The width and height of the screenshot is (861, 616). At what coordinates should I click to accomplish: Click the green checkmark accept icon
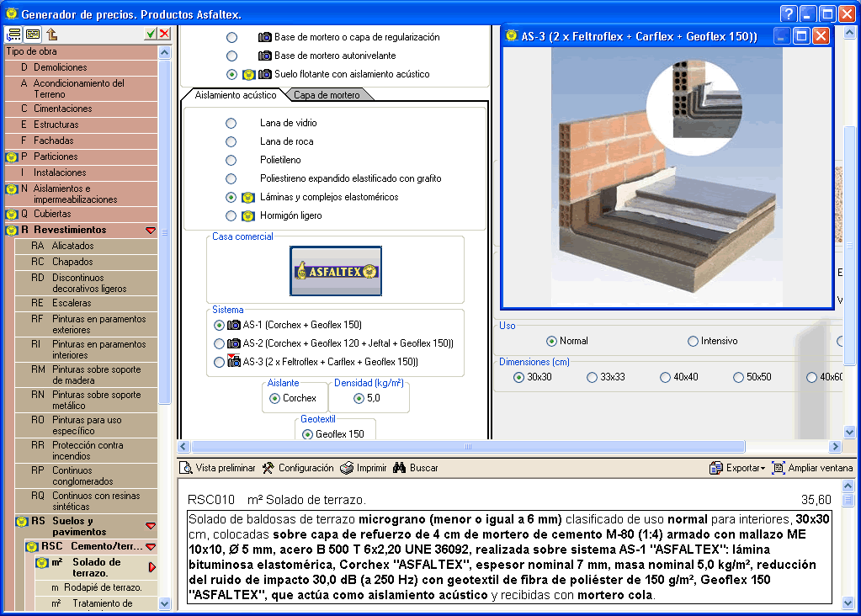[151, 34]
